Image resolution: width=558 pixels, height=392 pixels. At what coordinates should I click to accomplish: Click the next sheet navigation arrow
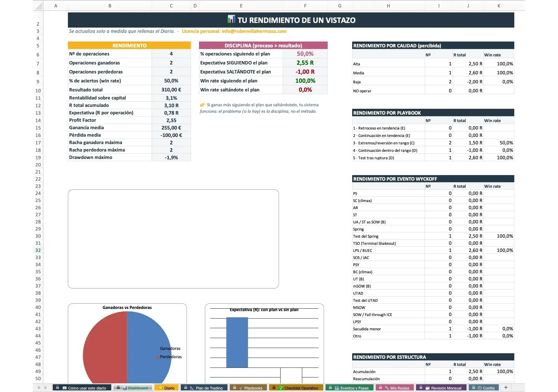point(46,388)
